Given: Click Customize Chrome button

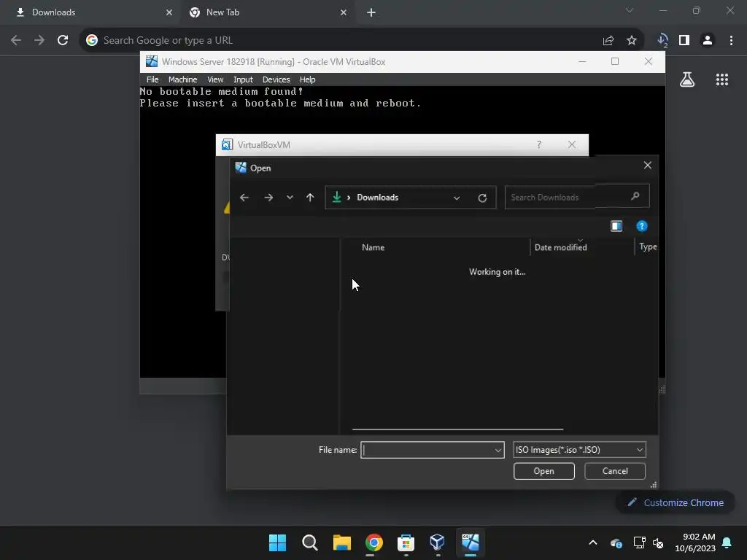Looking at the screenshot, I should click(x=676, y=503).
